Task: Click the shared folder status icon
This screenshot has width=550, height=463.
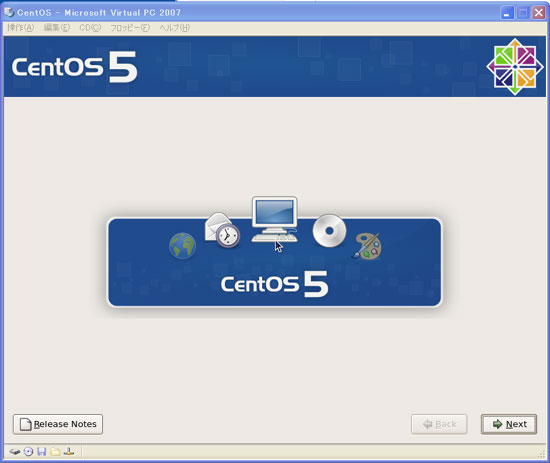Action: pos(55,452)
